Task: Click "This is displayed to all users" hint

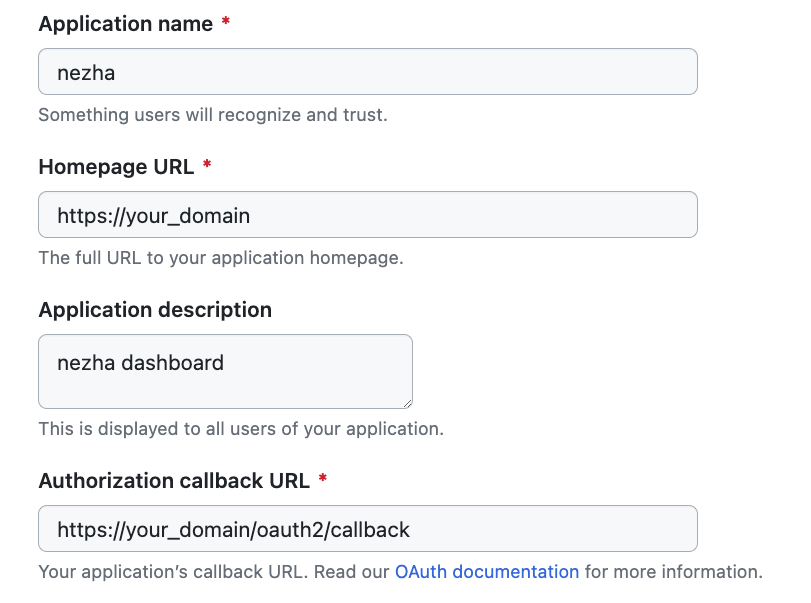Action: pyautogui.click(x=240, y=429)
